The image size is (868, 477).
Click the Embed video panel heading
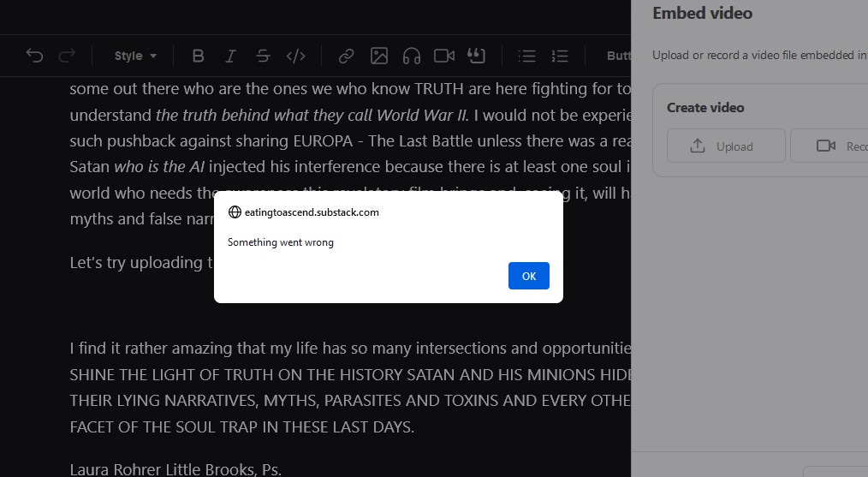pos(703,14)
